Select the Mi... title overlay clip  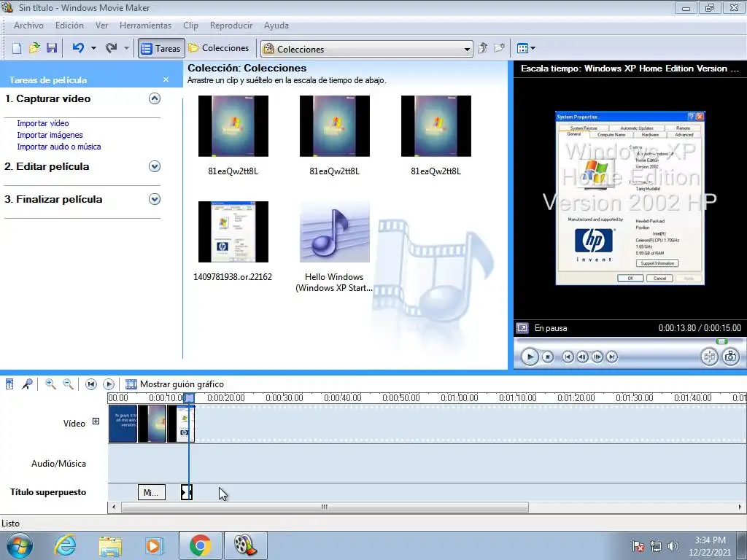(x=152, y=492)
